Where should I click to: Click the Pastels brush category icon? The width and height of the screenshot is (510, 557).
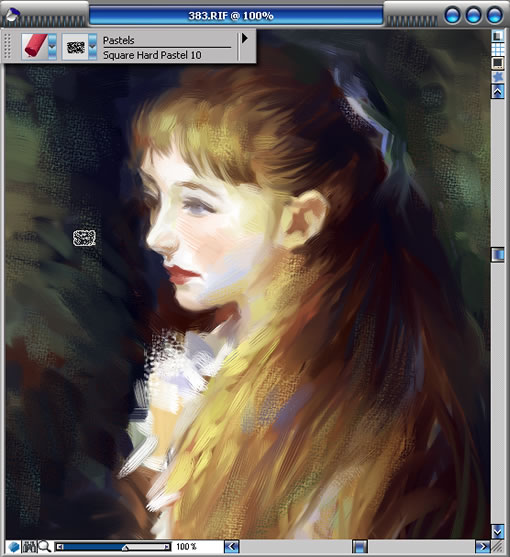click(x=35, y=46)
